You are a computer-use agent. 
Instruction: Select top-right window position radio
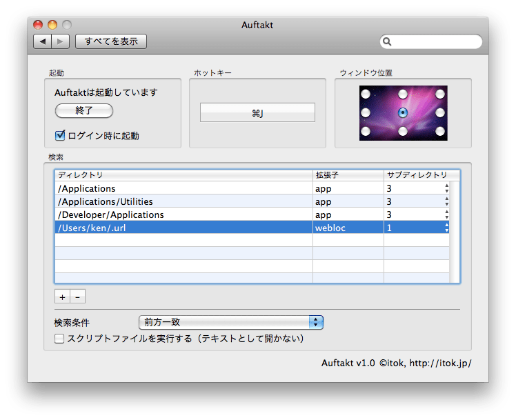coord(440,94)
